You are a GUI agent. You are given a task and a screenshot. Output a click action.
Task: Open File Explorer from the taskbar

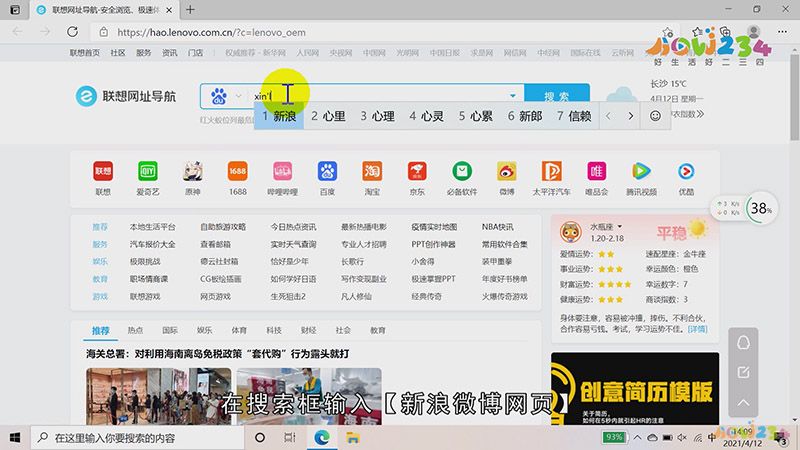pos(353,437)
